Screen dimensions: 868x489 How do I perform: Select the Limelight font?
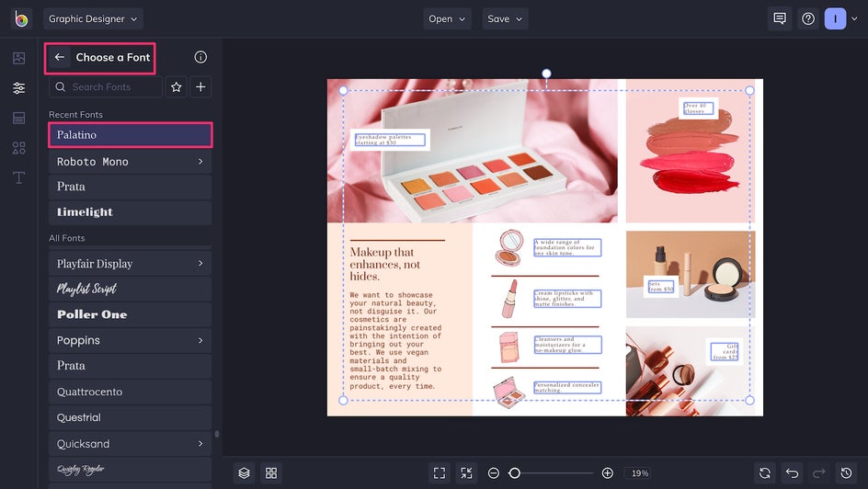coord(130,212)
